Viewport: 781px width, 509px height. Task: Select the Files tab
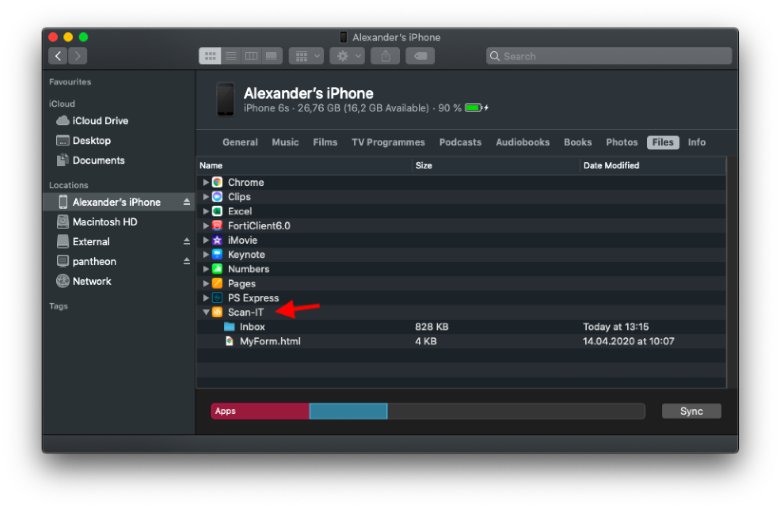663,142
